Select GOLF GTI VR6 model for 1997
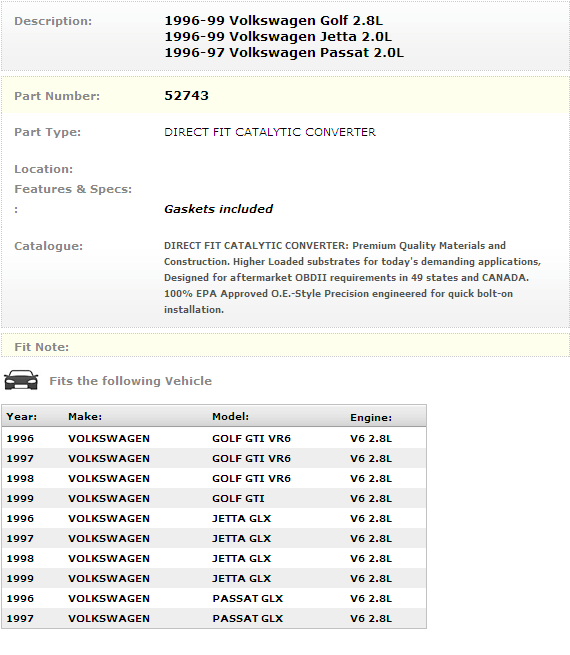The width and height of the screenshot is (570, 655). pos(251,459)
